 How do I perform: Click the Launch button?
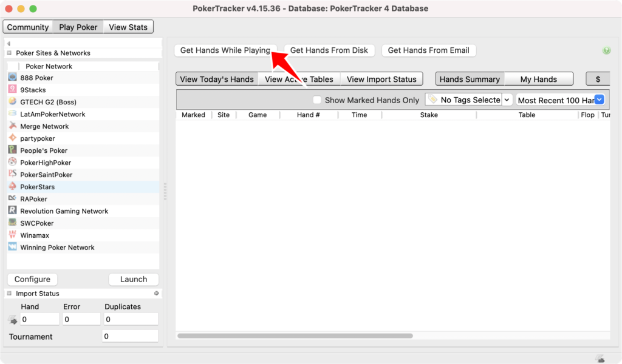click(133, 279)
